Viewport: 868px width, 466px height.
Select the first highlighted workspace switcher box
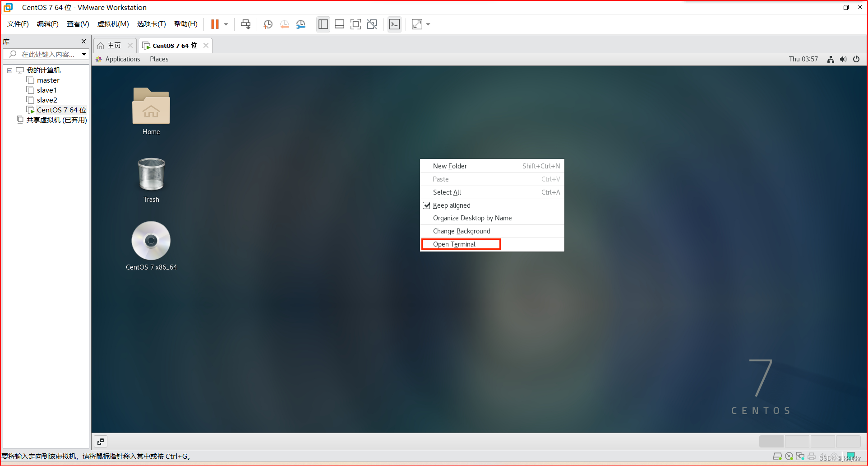tap(771, 441)
